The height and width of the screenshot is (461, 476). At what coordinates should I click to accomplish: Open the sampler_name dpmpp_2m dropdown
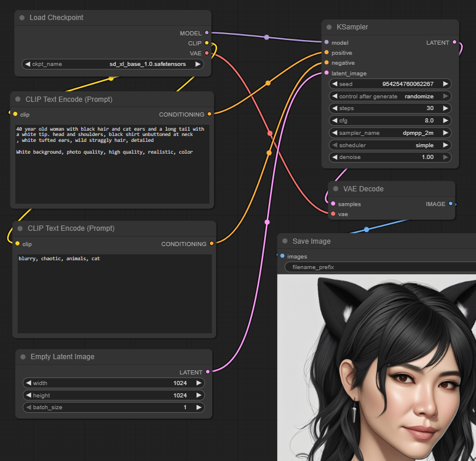point(390,133)
